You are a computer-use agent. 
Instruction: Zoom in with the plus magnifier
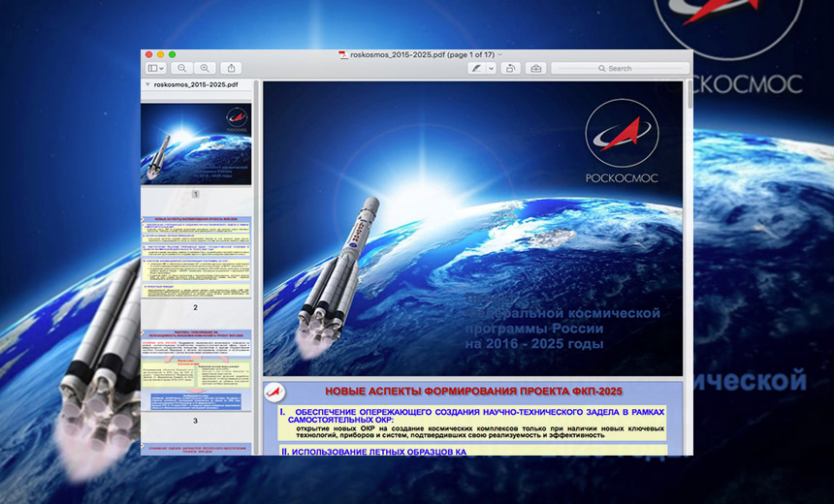(x=205, y=68)
